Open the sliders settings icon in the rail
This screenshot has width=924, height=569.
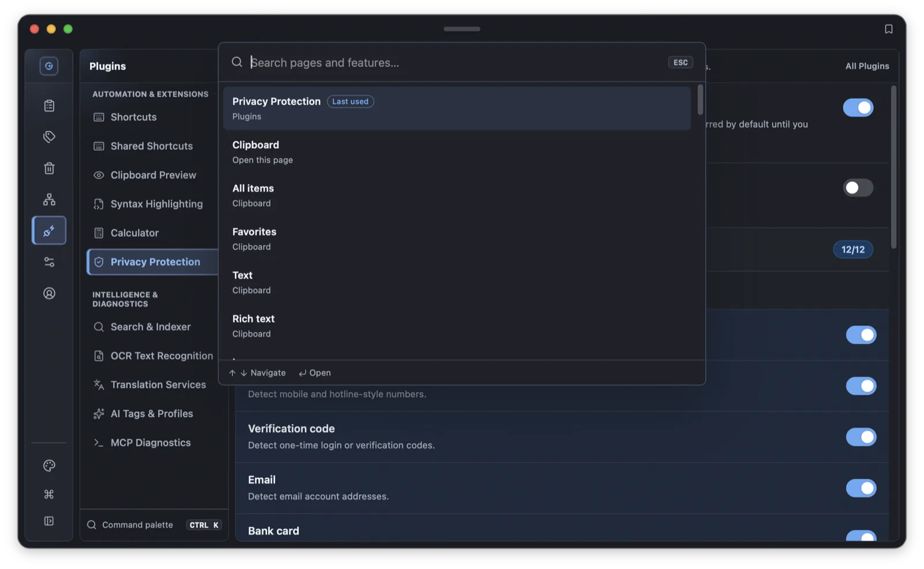point(49,262)
